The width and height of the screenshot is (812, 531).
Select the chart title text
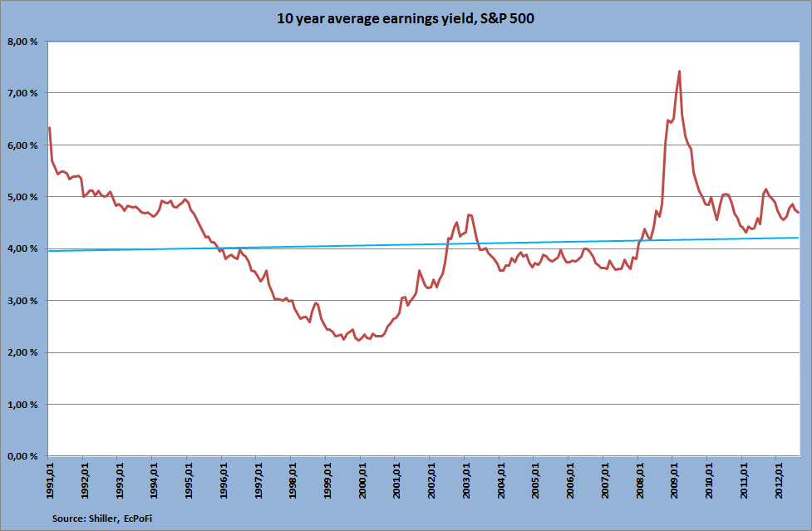[x=406, y=19]
